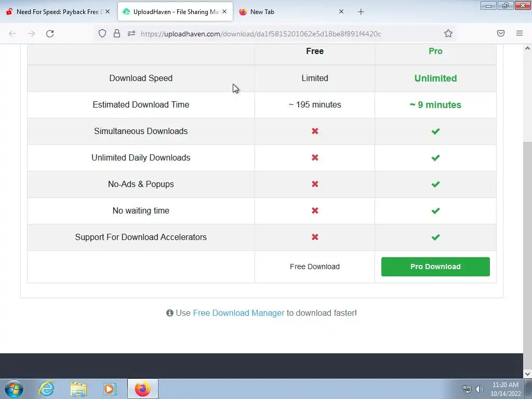
Task: Click green check for Unlimited Daily Downloads
Action: 435,158
